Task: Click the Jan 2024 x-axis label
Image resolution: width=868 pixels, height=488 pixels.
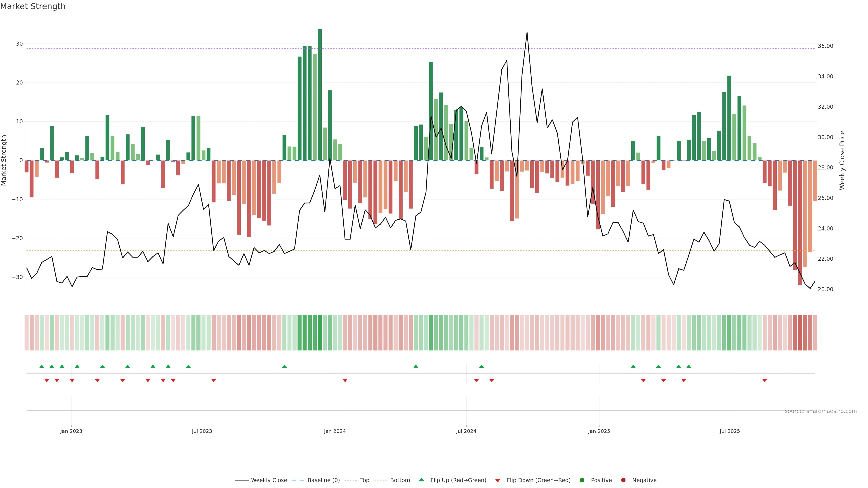Action: (x=335, y=431)
